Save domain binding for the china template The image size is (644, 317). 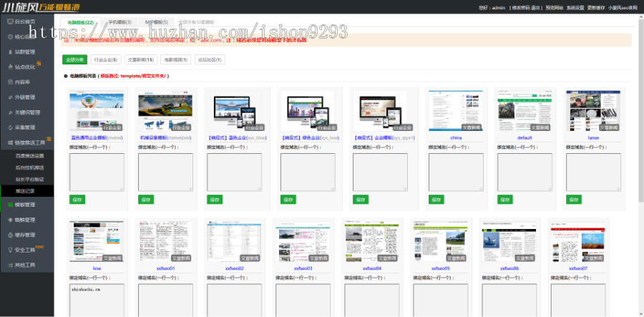tap(437, 199)
